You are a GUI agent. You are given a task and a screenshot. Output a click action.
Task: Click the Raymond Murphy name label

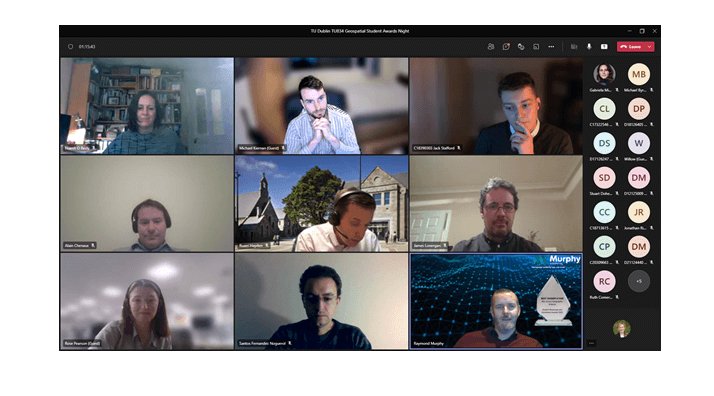428,344
